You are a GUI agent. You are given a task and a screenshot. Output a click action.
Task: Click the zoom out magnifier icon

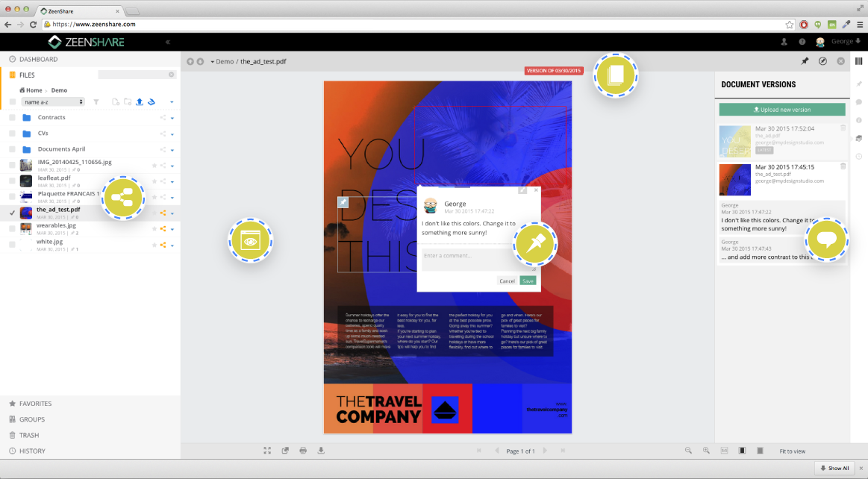[x=688, y=451]
